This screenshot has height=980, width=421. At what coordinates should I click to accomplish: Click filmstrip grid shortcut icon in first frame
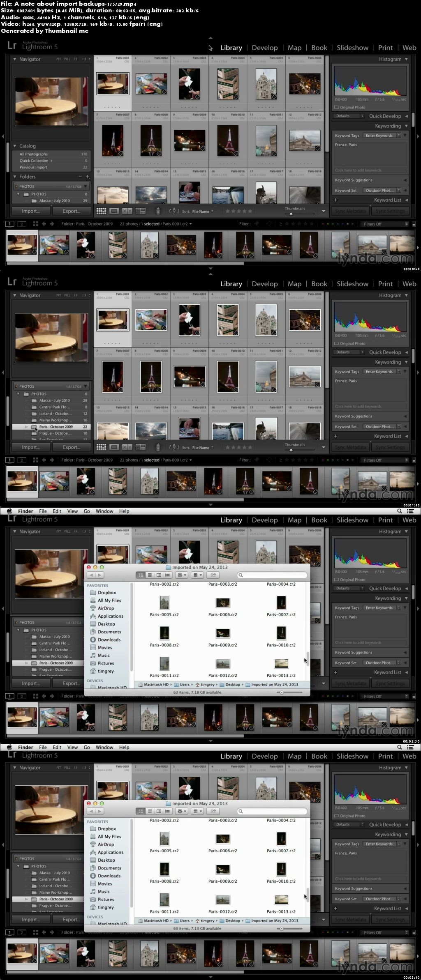coord(35,224)
